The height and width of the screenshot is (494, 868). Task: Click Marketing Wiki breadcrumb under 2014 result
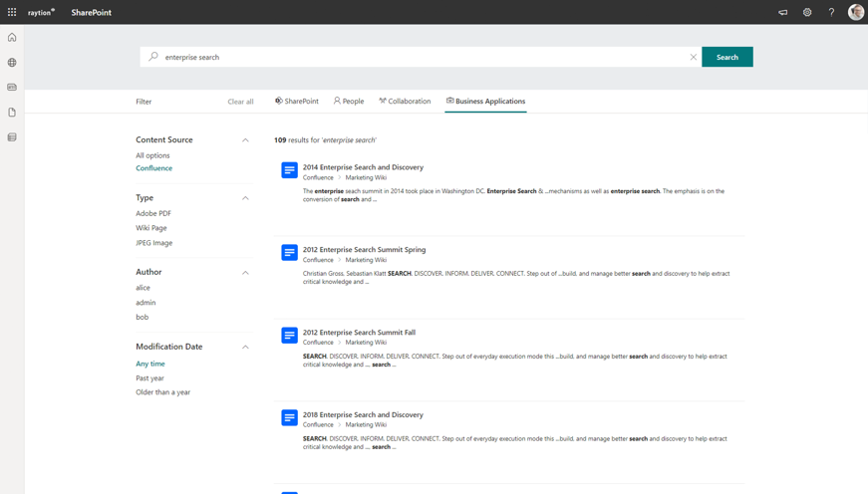(366, 177)
